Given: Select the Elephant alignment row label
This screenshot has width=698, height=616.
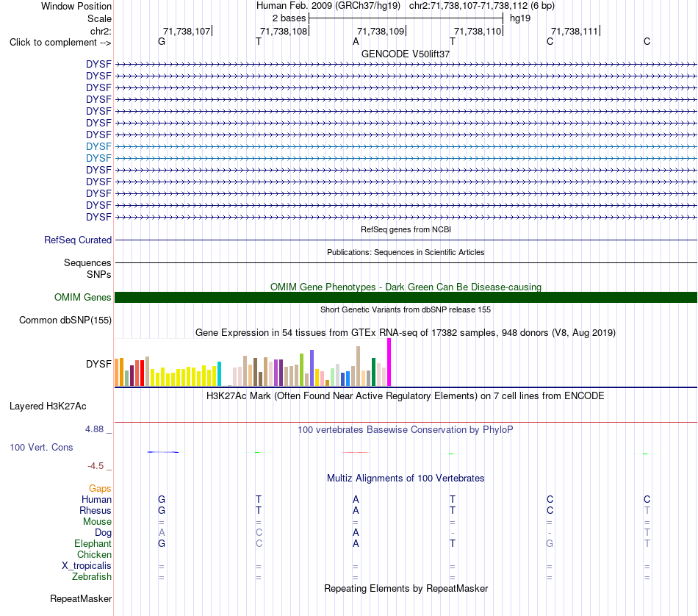Looking at the screenshot, I should point(93,544).
